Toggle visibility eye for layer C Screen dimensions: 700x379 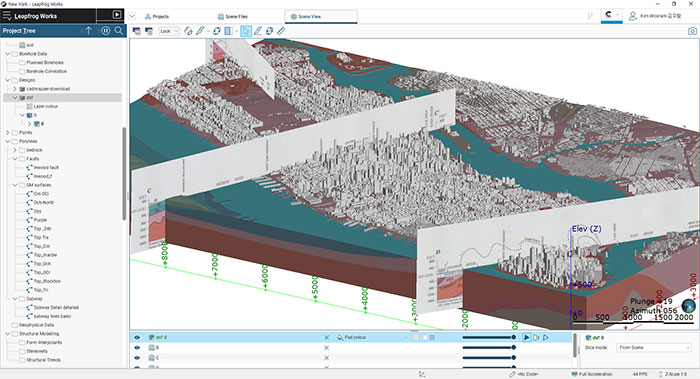[x=137, y=358]
